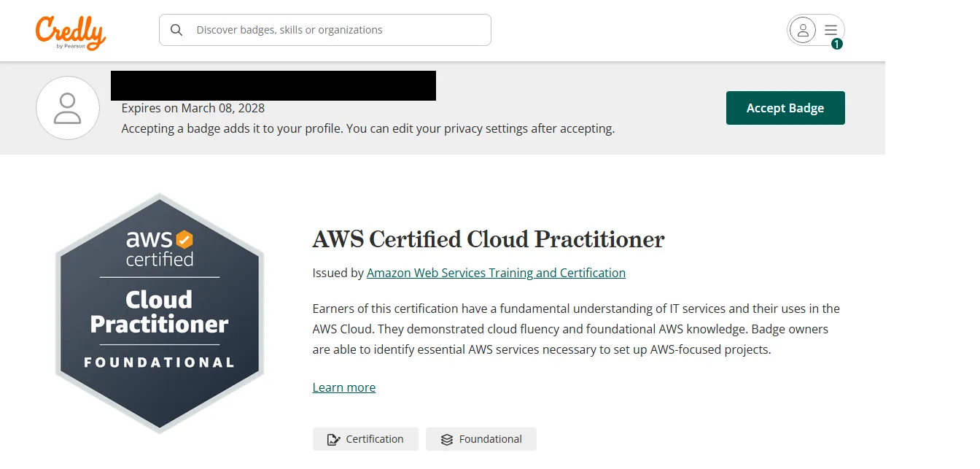This screenshot has width=980, height=469.
Task: Click the green notification count badge
Action: pos(836,44)
